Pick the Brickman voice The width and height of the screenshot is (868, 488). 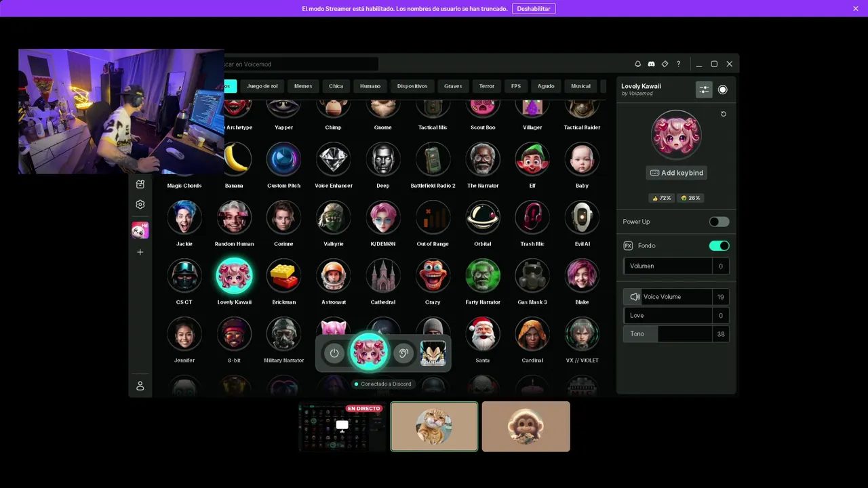283,276
